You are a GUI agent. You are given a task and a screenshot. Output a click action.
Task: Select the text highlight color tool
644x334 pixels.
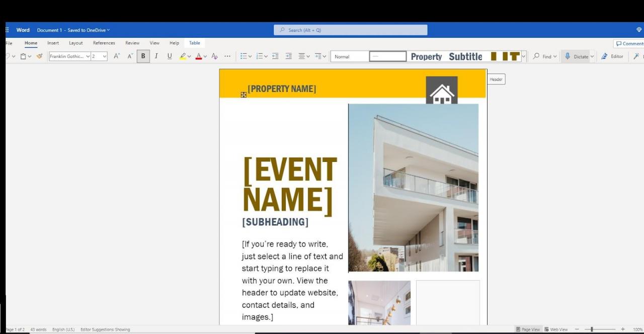184,56
